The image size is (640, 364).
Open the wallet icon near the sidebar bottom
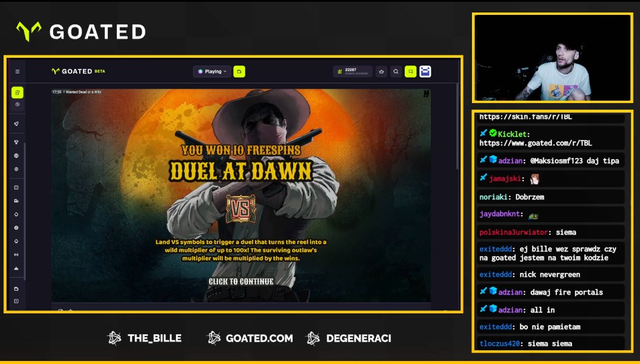coord(17,289)
